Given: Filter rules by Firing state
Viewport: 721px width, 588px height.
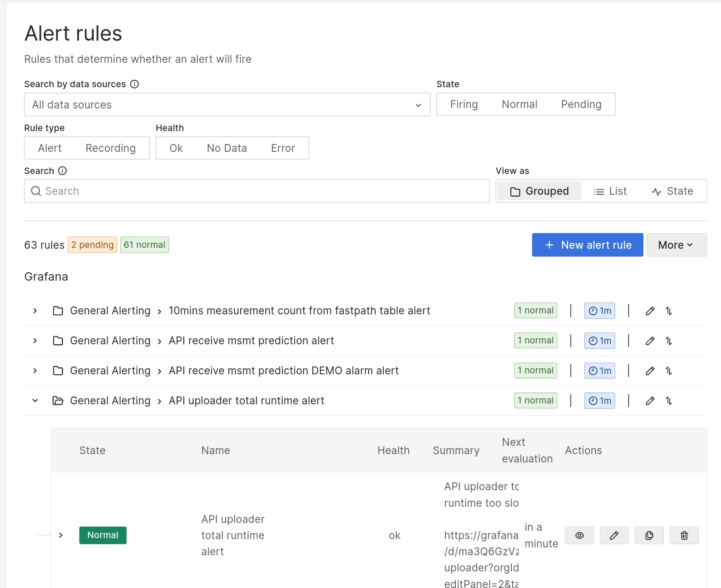Looking at the screenshot, I should pyautogui.click(x=464, y=104).
